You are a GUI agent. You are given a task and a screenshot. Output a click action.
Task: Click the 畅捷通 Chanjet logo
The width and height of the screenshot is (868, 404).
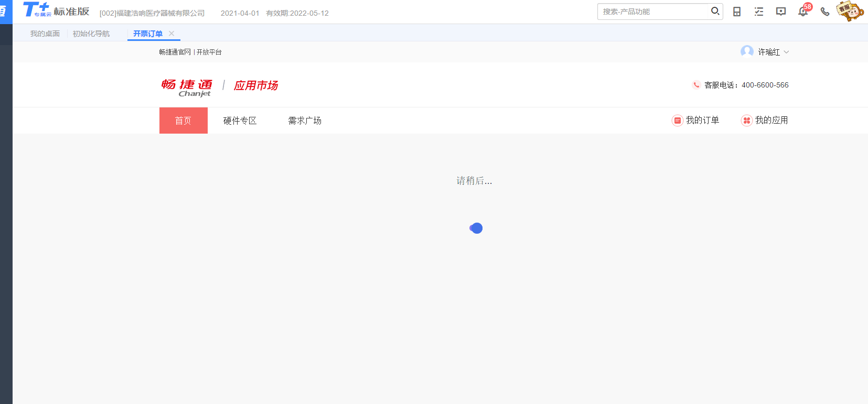pos(187,88)
